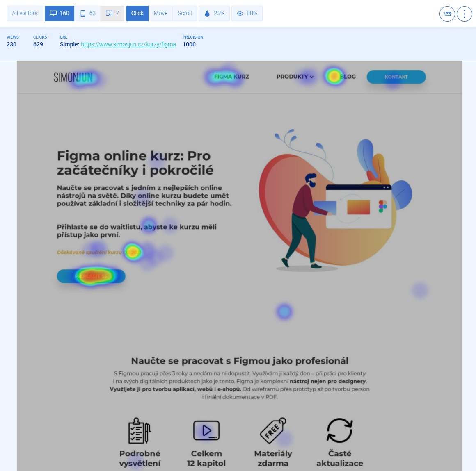Click 'Celkem 12 kapitol' label

206,458
